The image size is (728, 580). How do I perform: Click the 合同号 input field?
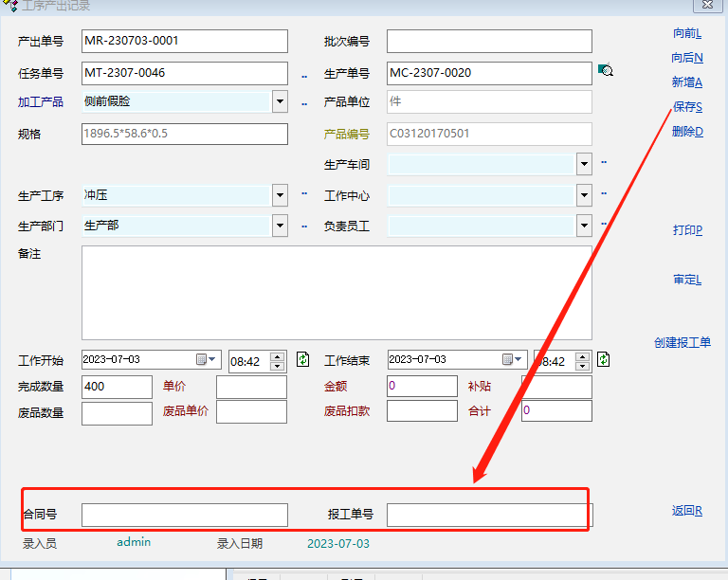click(x=184, y=515)
